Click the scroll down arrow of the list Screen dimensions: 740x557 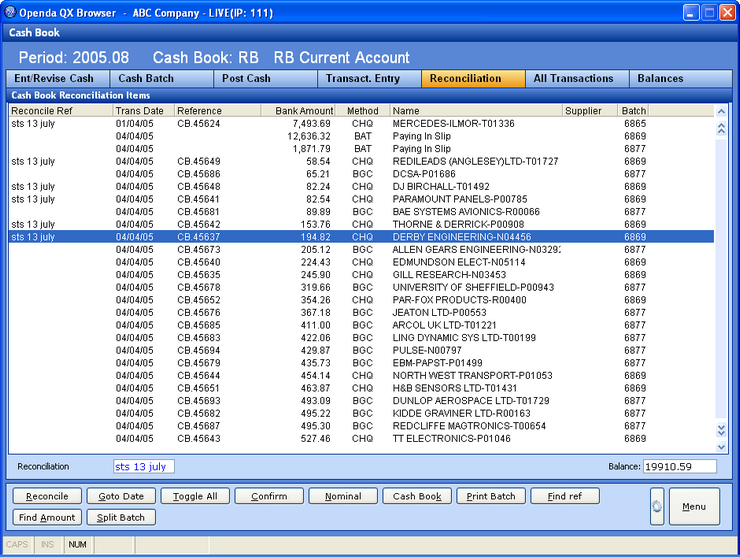pos(721,447)
